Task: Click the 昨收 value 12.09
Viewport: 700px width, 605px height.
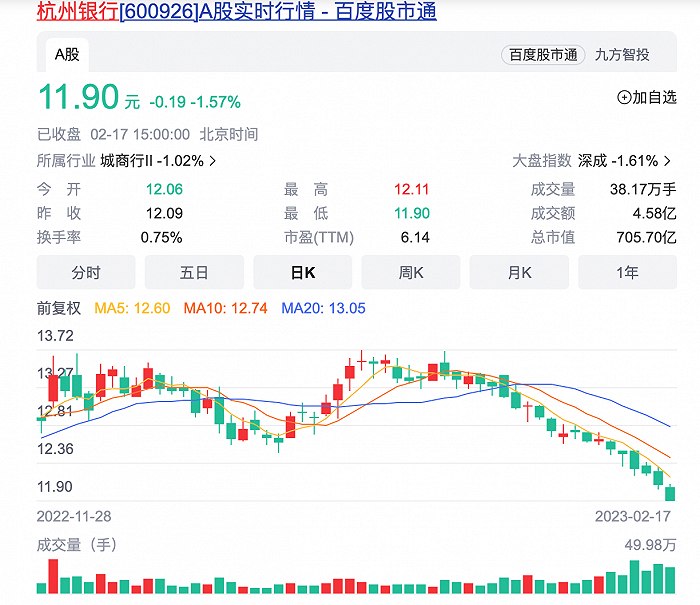Action: [x=164, y=213]
